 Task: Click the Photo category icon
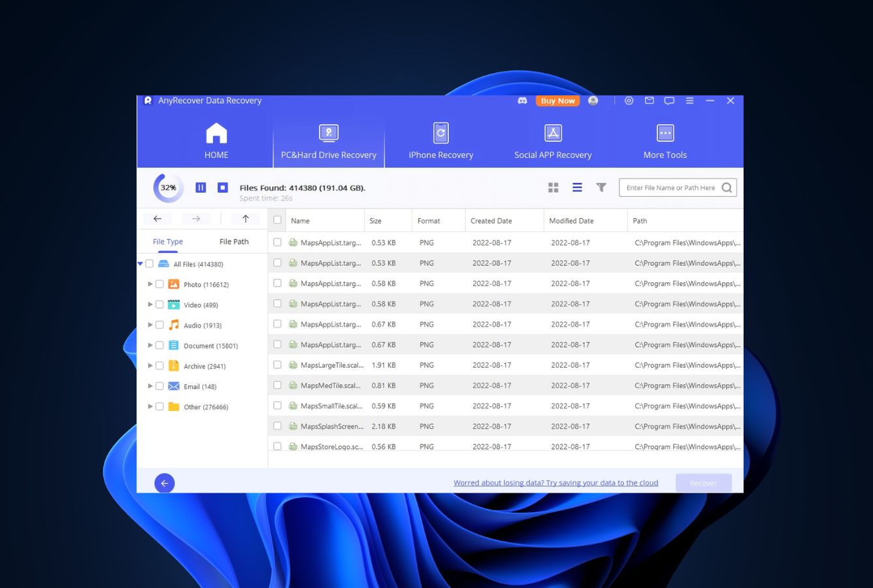point(174,284)
